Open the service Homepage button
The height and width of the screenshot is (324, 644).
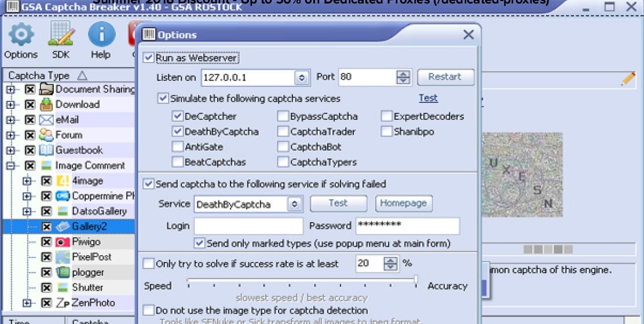pos(404,204)
